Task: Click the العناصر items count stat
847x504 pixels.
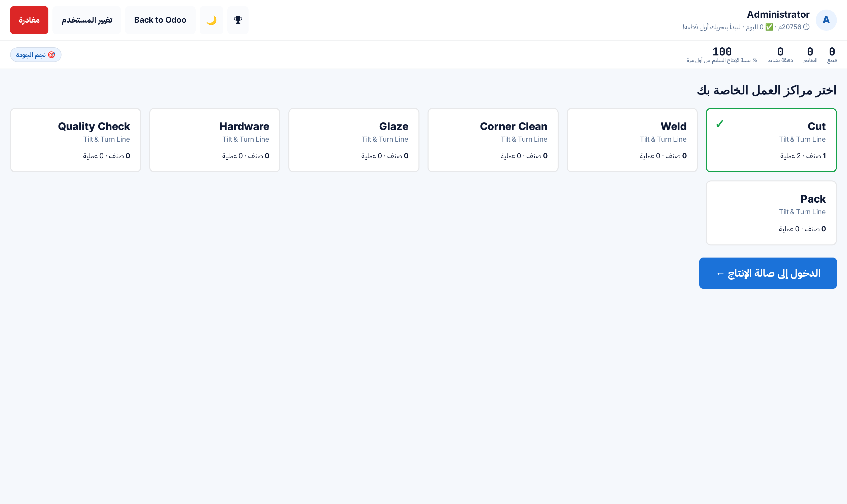Action: click(x=810, y=55)
